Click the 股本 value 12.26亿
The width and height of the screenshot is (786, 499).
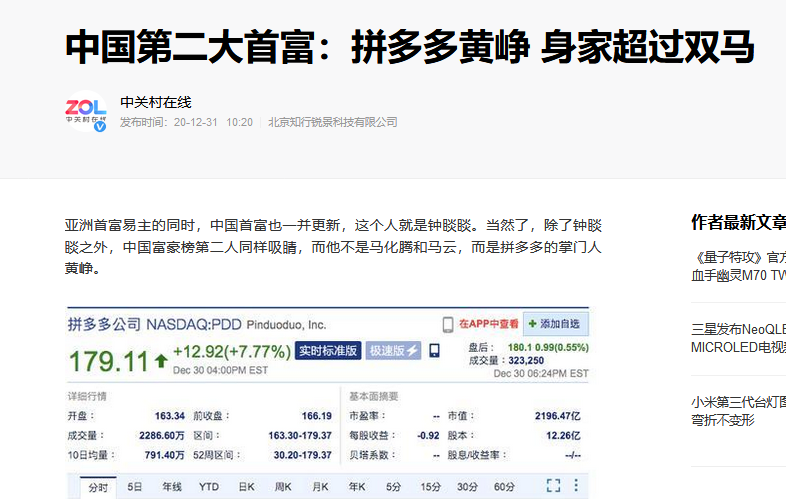563,436
